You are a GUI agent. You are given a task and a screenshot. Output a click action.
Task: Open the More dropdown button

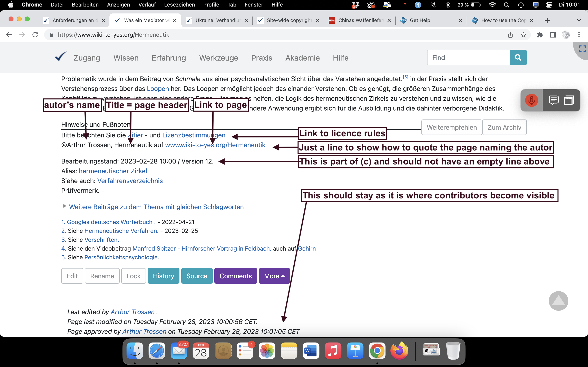(x=274, y=276)
